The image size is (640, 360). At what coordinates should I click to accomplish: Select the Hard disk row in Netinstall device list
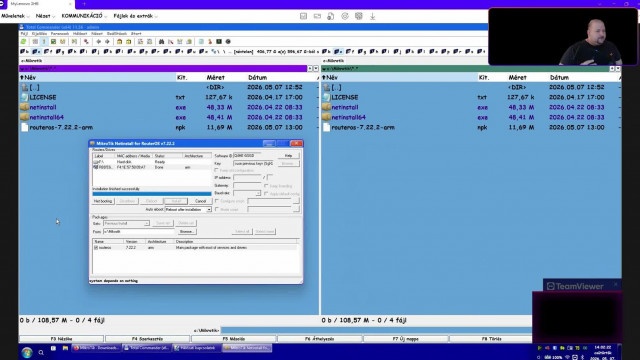[152, 162]
